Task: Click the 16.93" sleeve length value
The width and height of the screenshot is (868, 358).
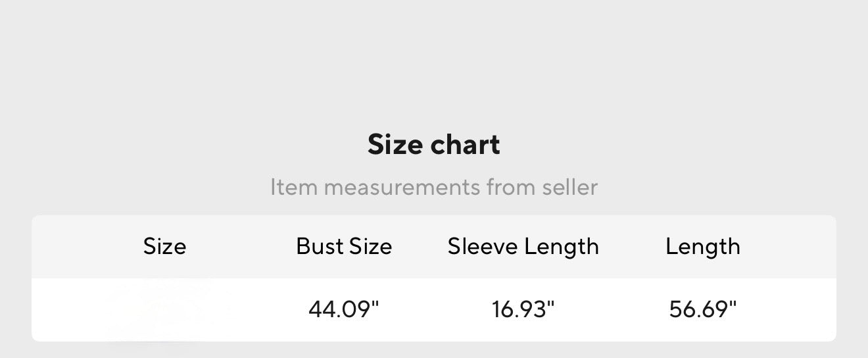Action: (x=523, y=309)
